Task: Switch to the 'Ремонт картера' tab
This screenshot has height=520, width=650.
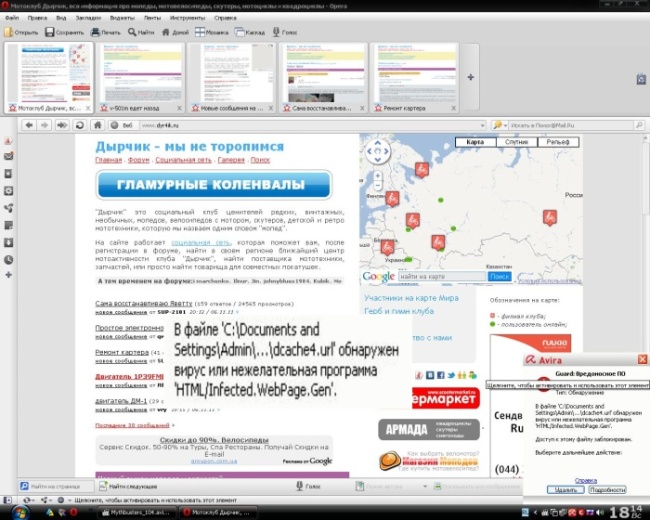Action: coord(414,78)
